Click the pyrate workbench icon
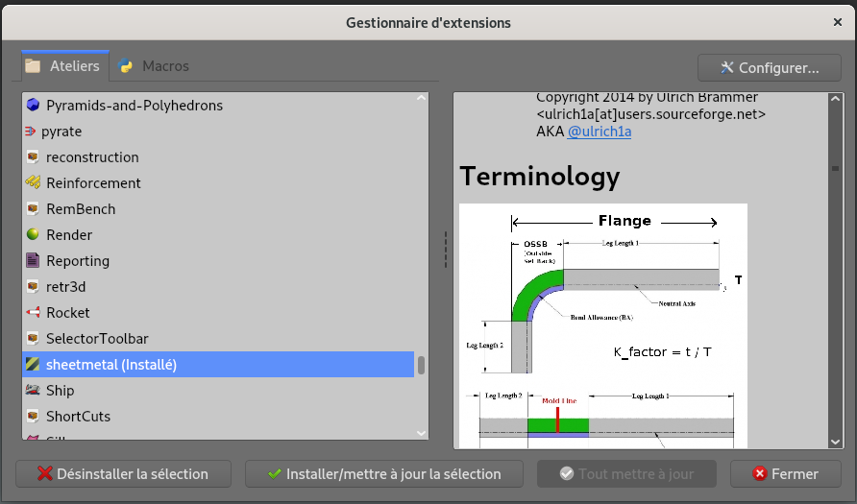 (33, 132)
